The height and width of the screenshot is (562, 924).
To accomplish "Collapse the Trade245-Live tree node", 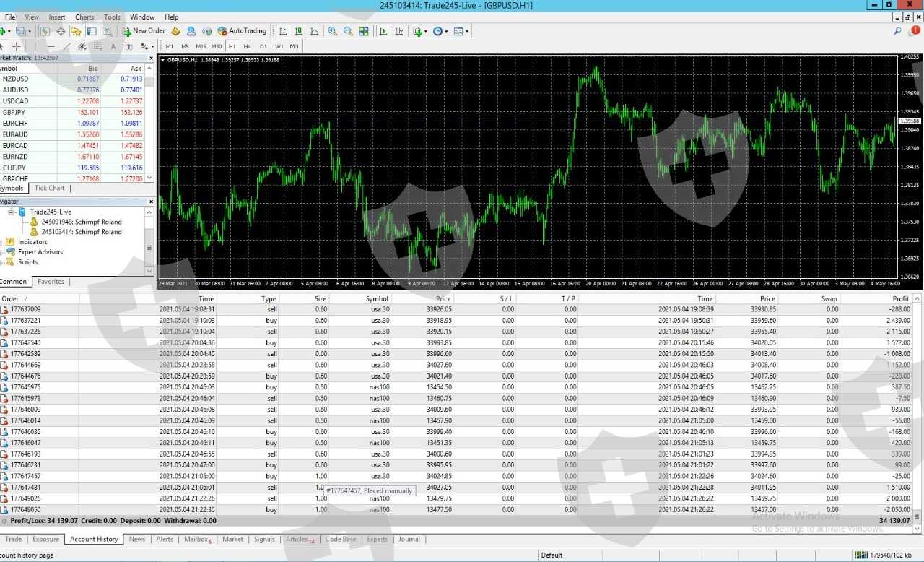I will [x=12, y=212].
